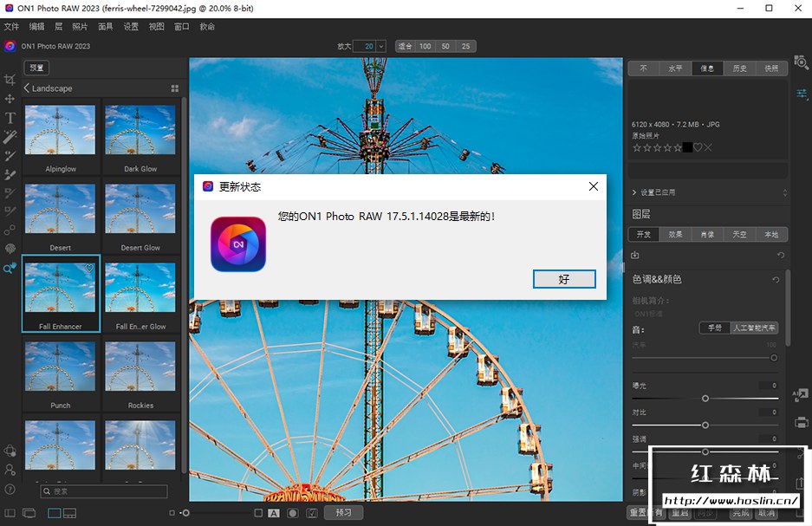The image size is (812, 526).
Task: Switch to the 效果 layer tab
Action: [675, 235]
